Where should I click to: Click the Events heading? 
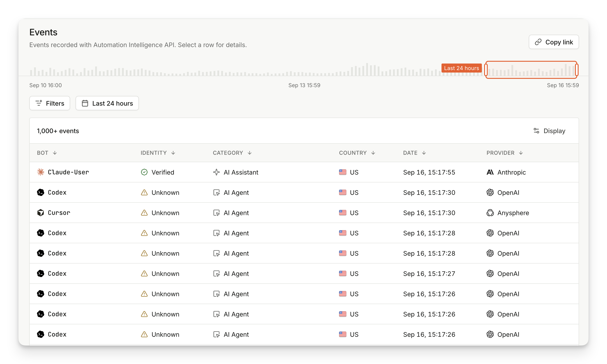pyautogui.click(x=43, y=32)
